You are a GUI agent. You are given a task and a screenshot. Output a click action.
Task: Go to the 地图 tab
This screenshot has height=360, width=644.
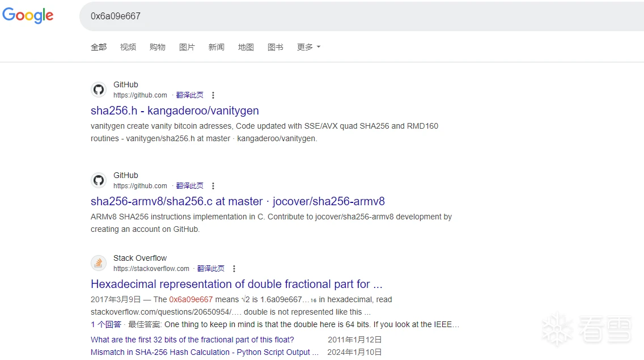(245, 47)
